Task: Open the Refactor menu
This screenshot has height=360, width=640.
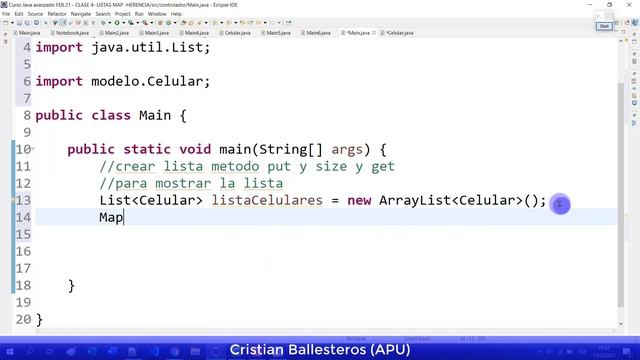Action: click(57, 14)
